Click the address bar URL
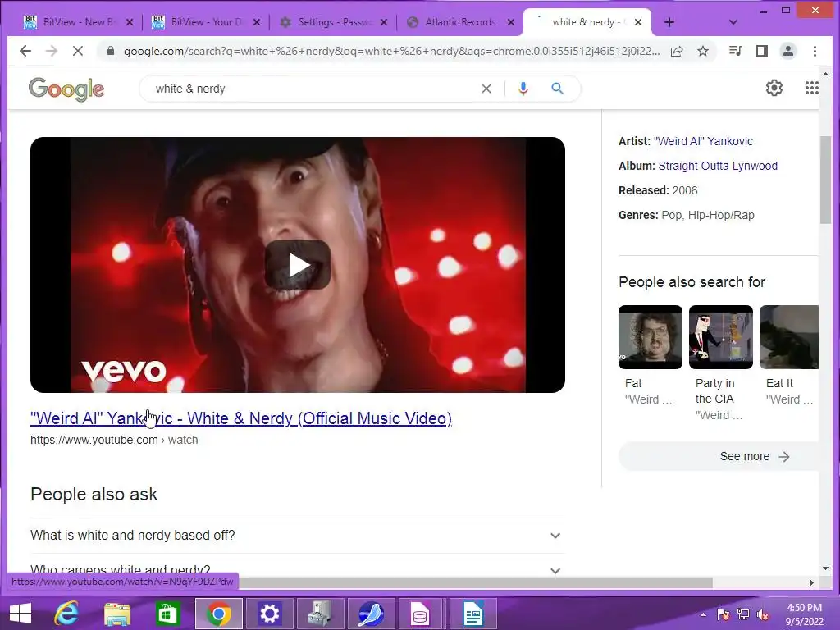The width and height of the screenshot is (840, 630). click(391, 51)
